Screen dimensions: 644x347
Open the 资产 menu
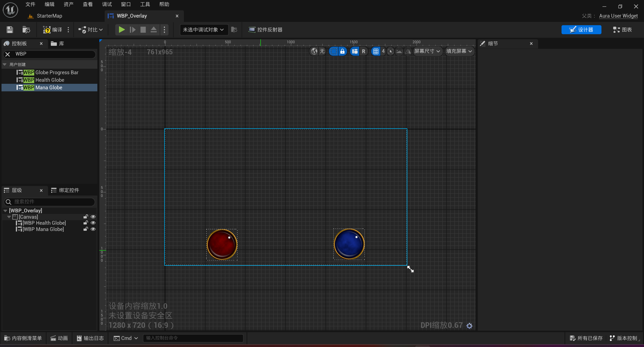coord(69,4)
